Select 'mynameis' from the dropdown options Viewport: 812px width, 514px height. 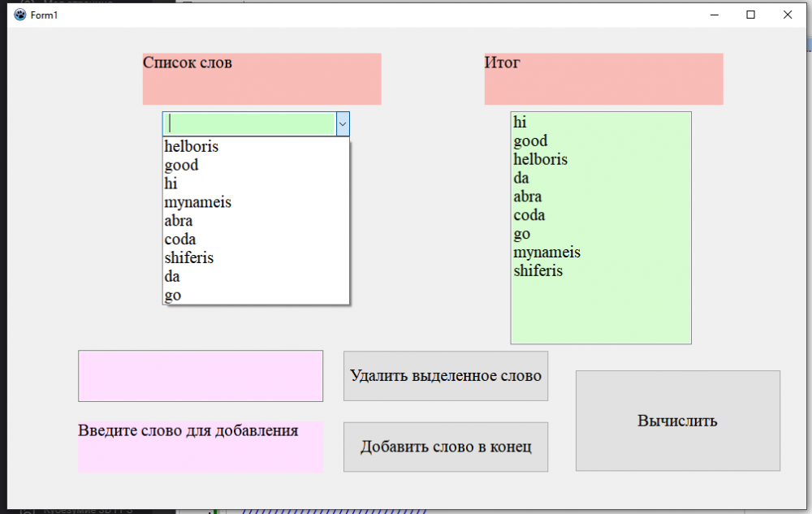(x=256, y=202)
